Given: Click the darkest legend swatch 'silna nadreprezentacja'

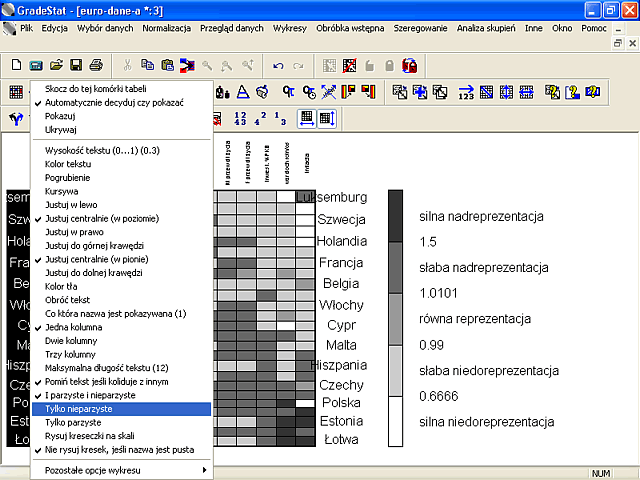Looking at the screenshot, I should pyautogui.click(x=395, y=216).
